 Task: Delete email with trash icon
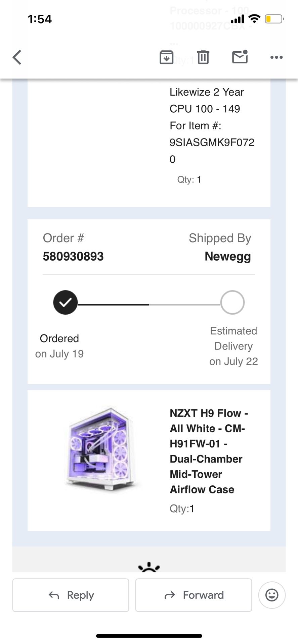(x=203, y=57)
